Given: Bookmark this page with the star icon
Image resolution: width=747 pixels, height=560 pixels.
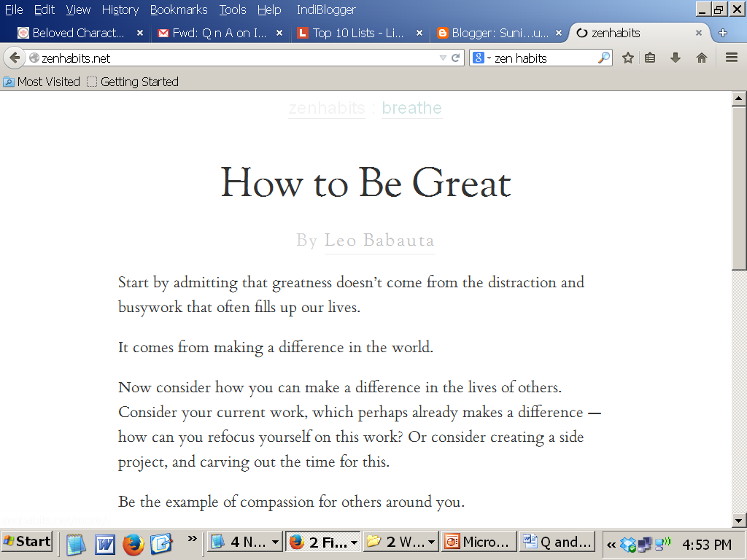Looking at the screenshot, I should click(x=628, y=58).
